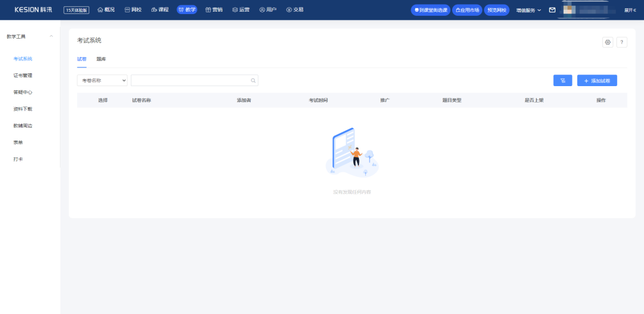
Task: Open the 交易 transactions menu
Action: (295, 10)
